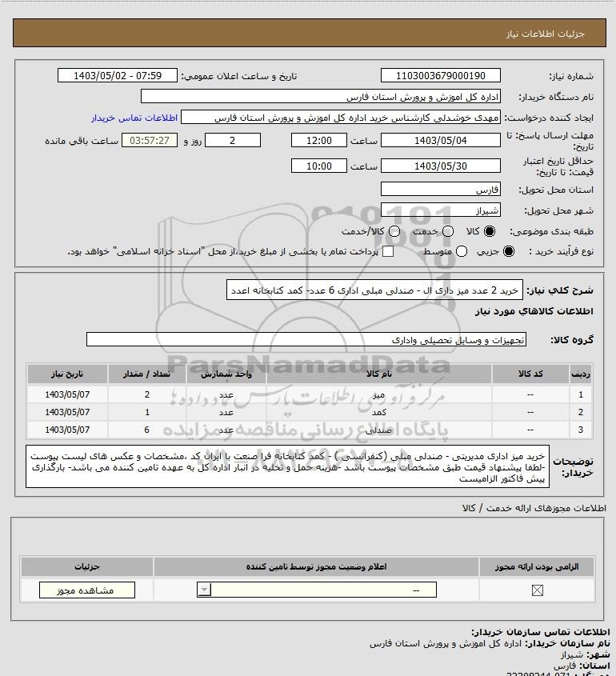Click the اعلام وضعیت مجوز header
Viewport: 616px width, 676px height.
316,566
